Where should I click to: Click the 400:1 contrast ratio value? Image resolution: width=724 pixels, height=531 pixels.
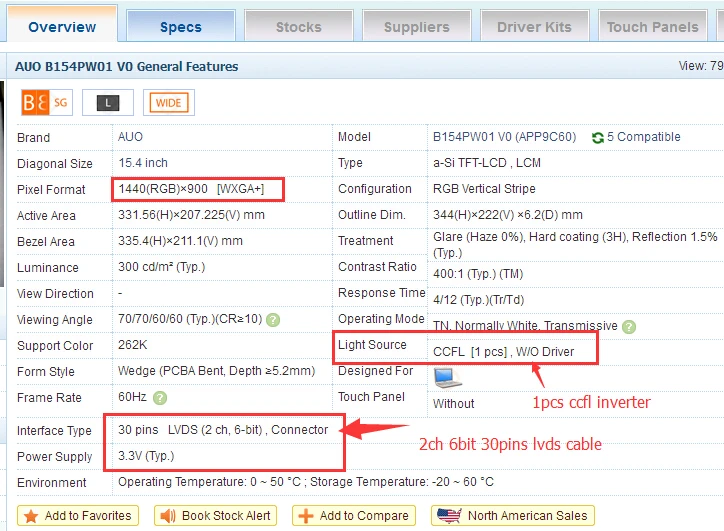tap(478, 274)
